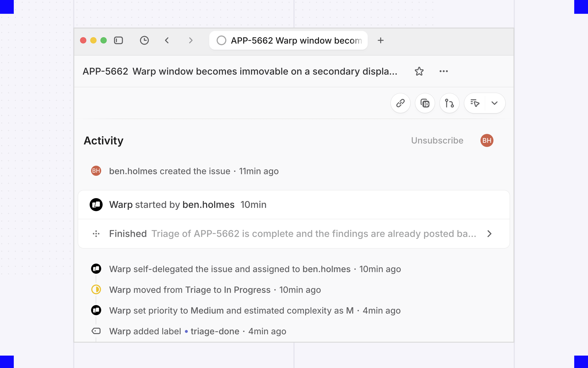588x368 pixels.
Task: Click the green window zoom button
Action: pyautogui.click(x=103, y=40)
